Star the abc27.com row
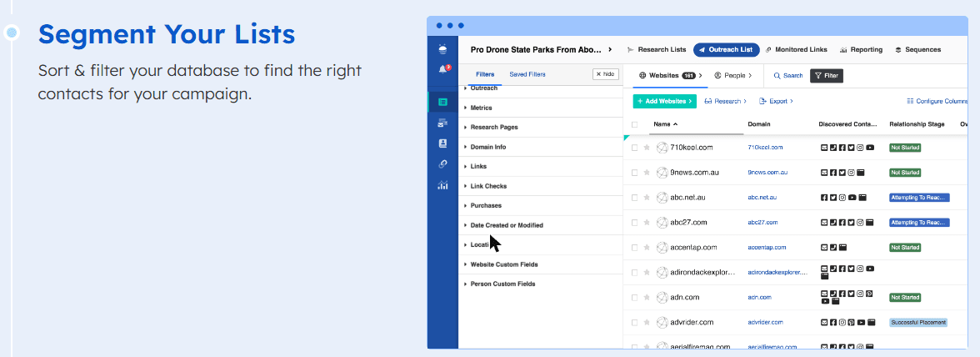The image size is (980, 357). (x=647, y=223)
